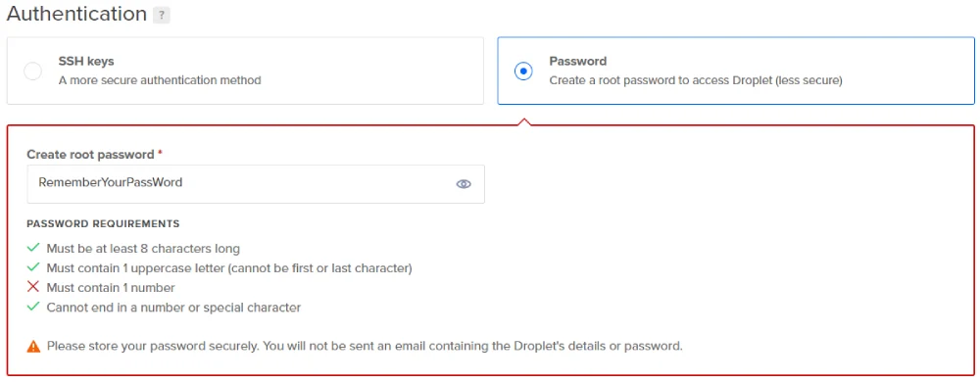This screenshot has width=980, height=382.
Task: Click into the root password input field
Action: (256, 184)
